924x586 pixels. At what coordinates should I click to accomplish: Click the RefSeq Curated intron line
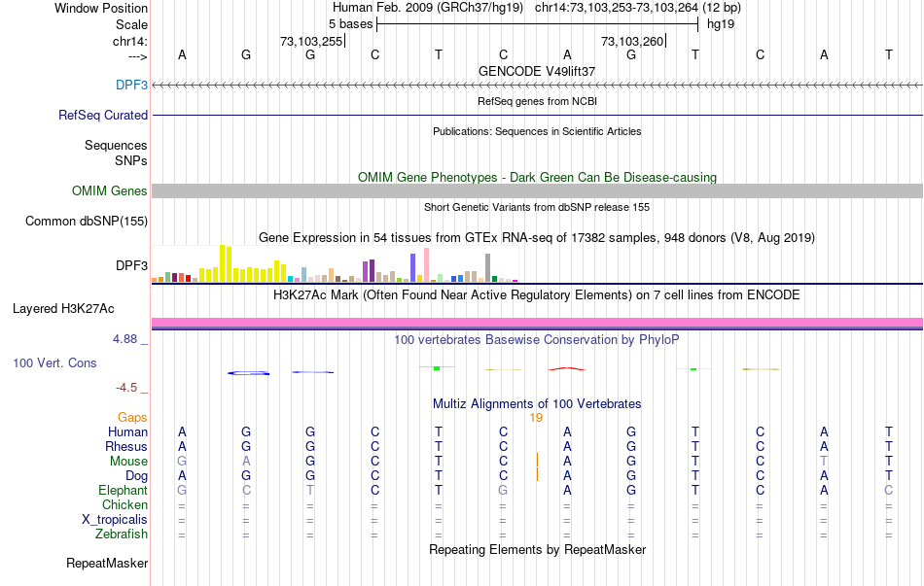(538, 115)
